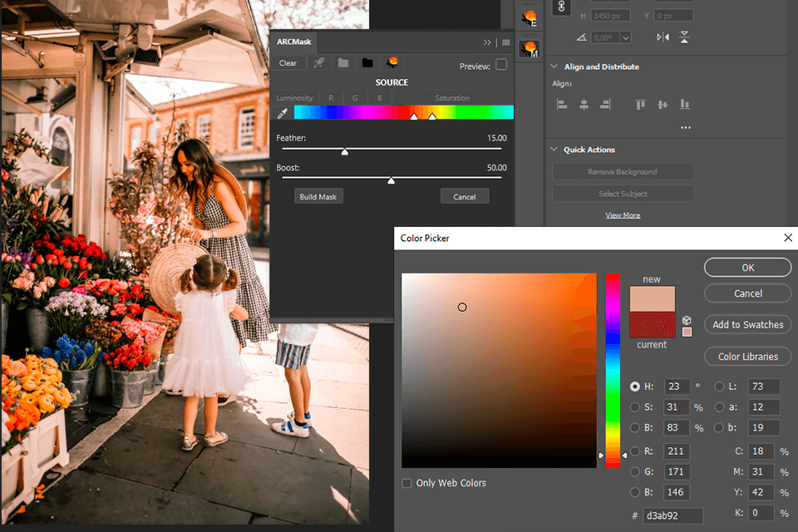Click the saturation-brightness color field

click(499, 370)
